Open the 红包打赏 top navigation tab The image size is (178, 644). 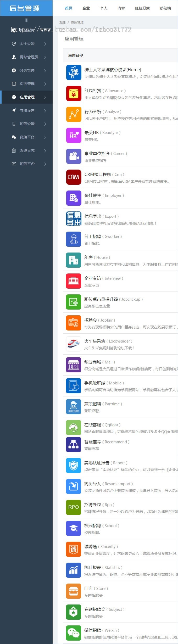(142, 8)
